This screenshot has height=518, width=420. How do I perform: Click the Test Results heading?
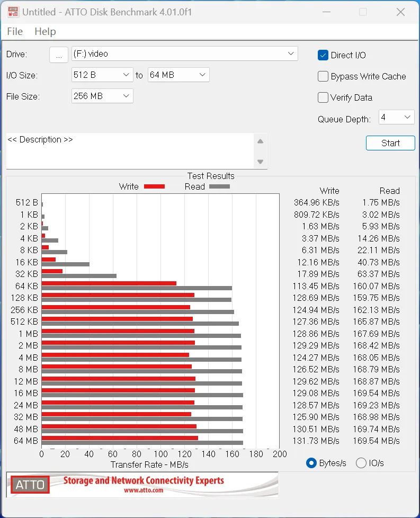point(211,176)
